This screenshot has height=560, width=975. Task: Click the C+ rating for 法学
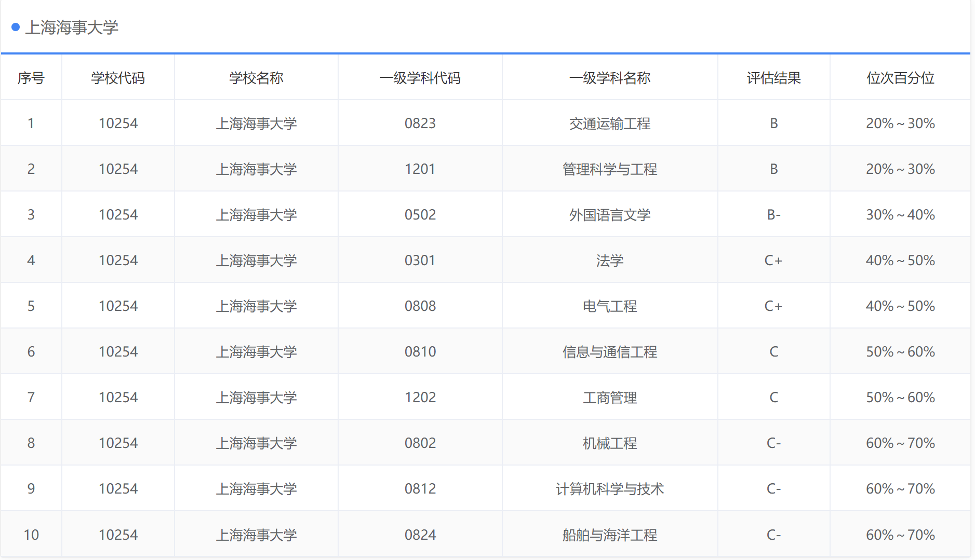click(773, 260)
